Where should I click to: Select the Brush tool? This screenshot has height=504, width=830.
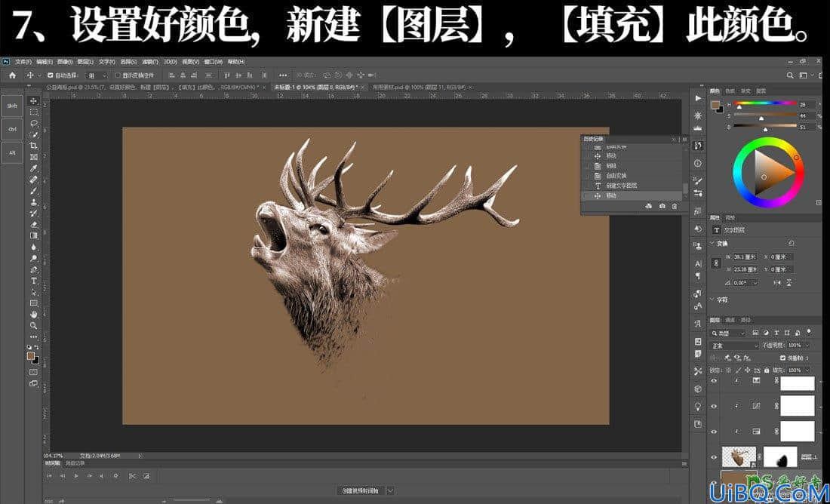(34, 191)
